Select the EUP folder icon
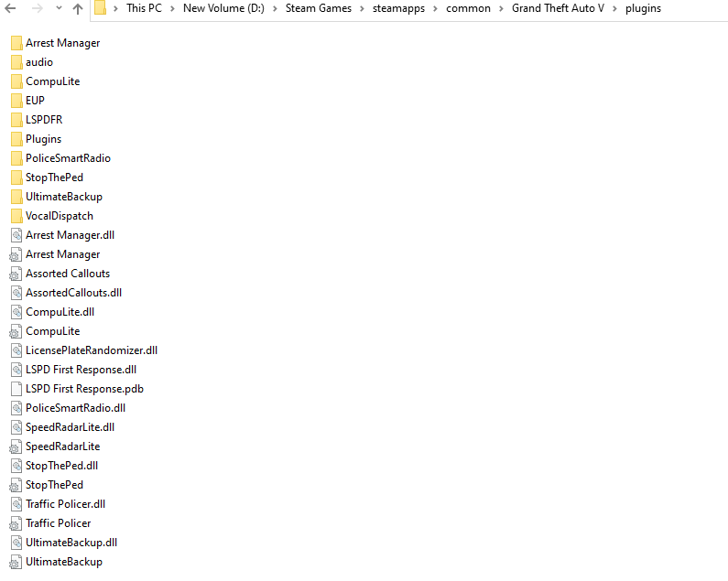The height and width of the screenshot is (581, 728). click(x=16, y=101)
